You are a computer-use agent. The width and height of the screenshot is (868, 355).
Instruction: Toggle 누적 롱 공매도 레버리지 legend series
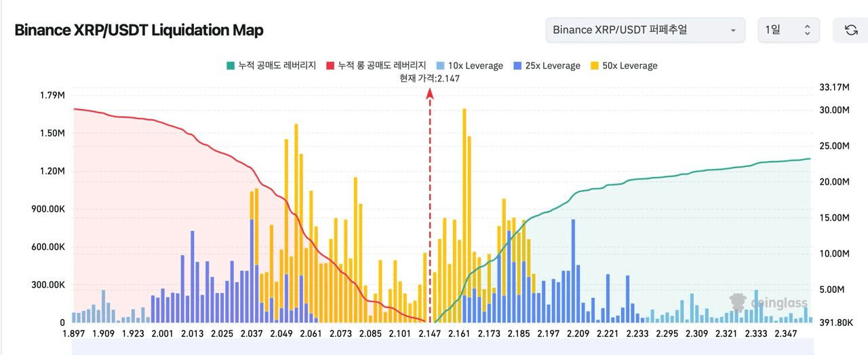[x=376, y=66]
